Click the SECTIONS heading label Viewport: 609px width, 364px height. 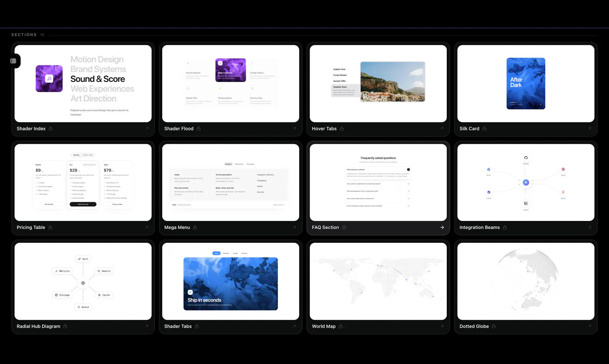24,35
